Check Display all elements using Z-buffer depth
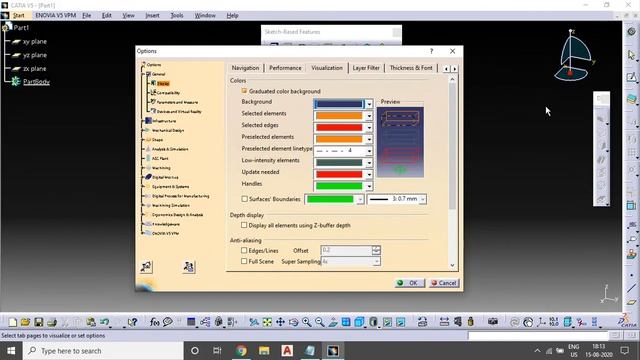 244,225
